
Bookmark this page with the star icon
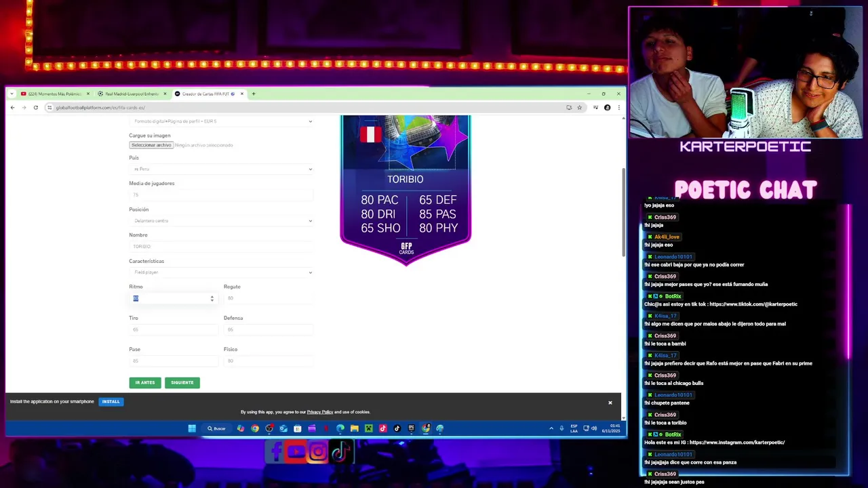(x=579, y=107)
